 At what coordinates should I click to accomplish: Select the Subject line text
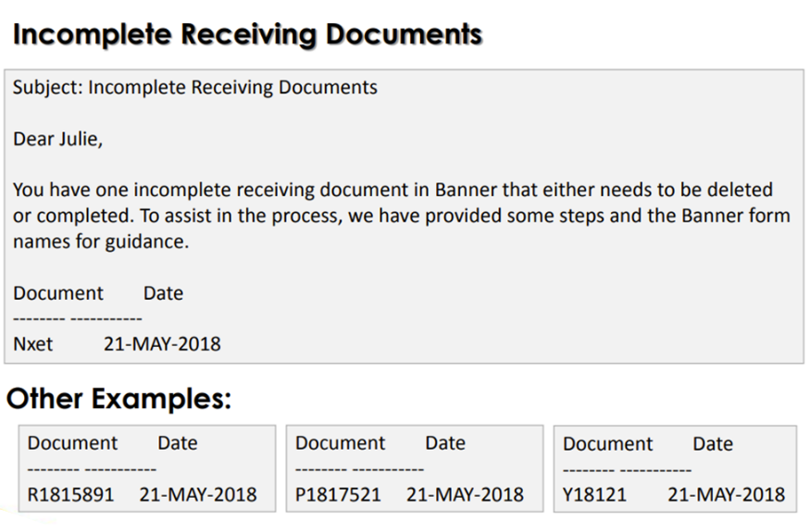pyautogui.click(x=195, y=87)
